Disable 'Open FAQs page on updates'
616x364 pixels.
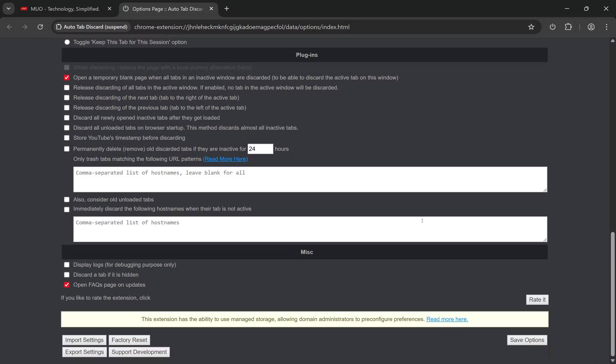[67, 285]
